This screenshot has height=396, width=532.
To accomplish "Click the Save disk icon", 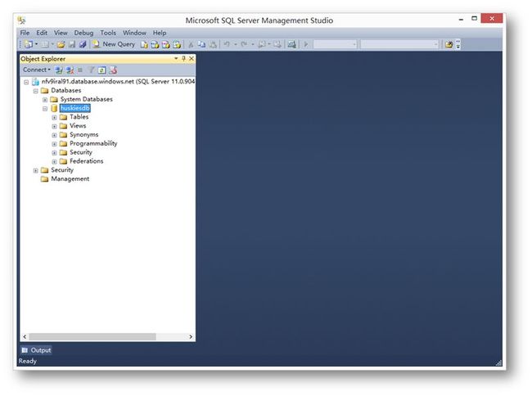I will pyautogui.click(x=72, y=44).
